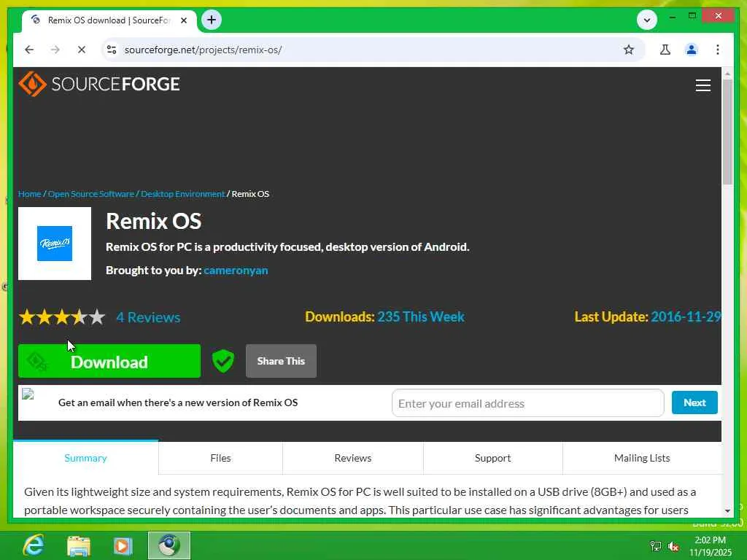Click the star rating icons

pyautogui.click(x=62, y=316)
